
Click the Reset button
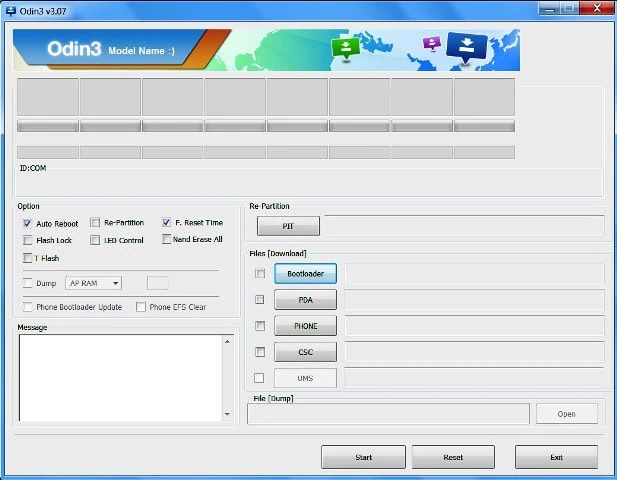pyautogui.click(x=453, y=457)
